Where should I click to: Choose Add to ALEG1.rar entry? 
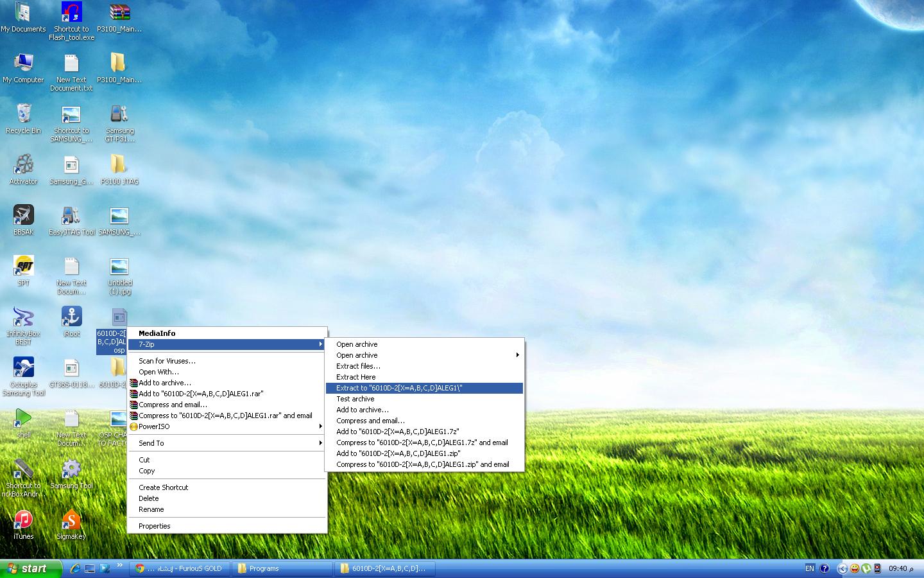(x=228, y=394)
